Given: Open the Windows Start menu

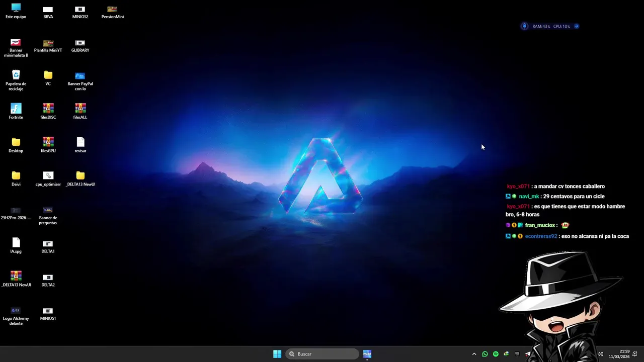Looking at the screenshot, I should pos(277,354).
